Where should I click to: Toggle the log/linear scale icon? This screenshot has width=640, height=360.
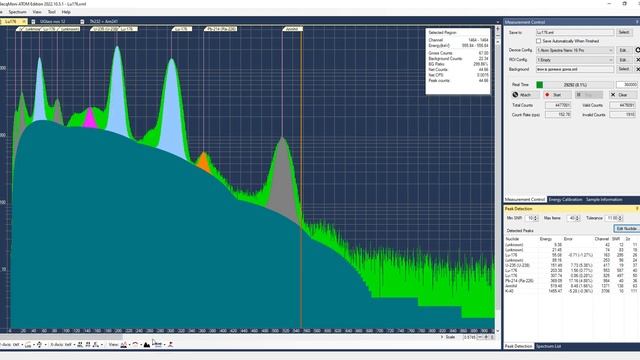29,345
